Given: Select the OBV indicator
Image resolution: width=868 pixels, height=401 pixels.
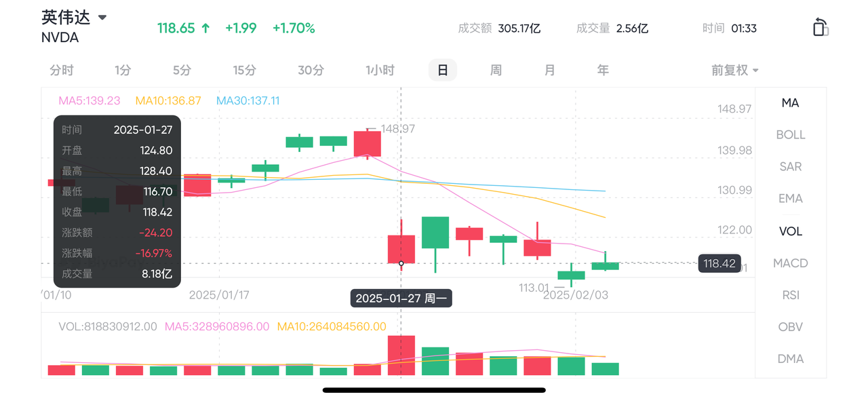Looking at the screenshot, I should (790, 326).
